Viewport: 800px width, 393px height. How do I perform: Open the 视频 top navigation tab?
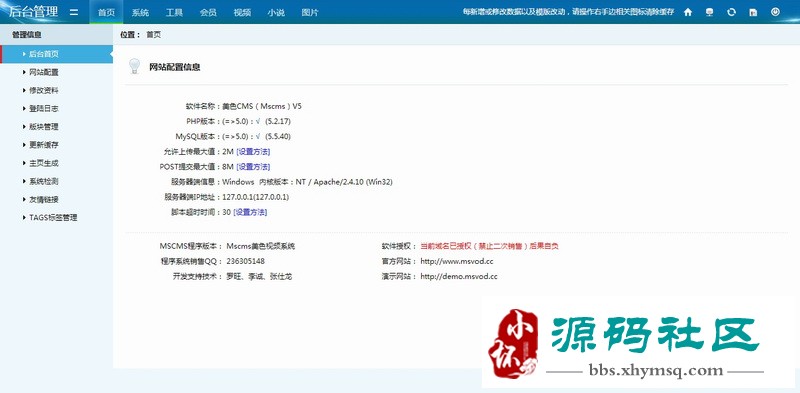(242, 12)
